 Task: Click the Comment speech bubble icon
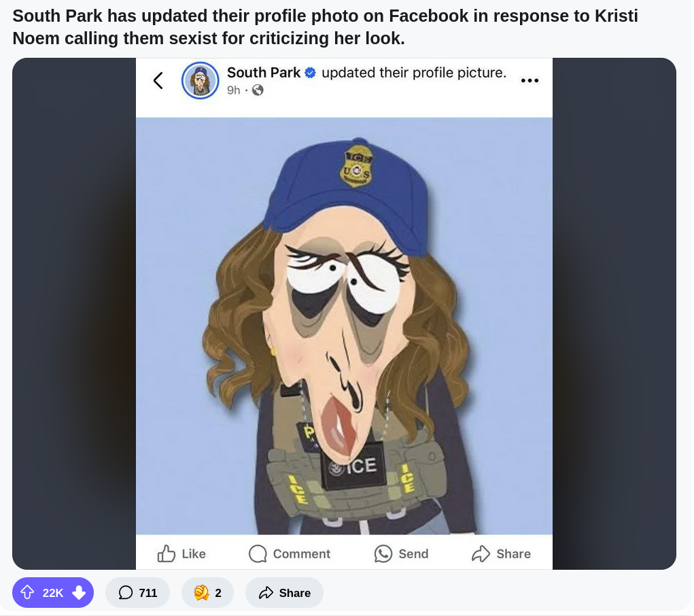pos(258,553)
